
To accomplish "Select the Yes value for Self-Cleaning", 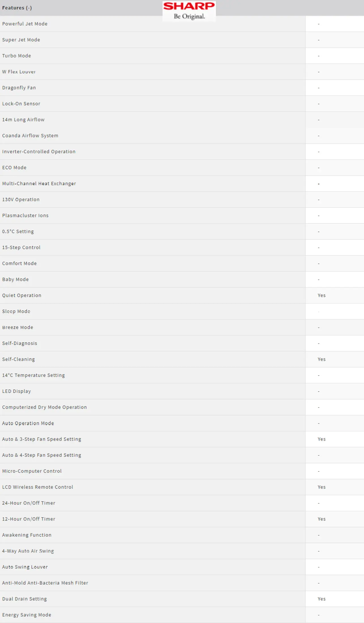I will click(322, 359).
